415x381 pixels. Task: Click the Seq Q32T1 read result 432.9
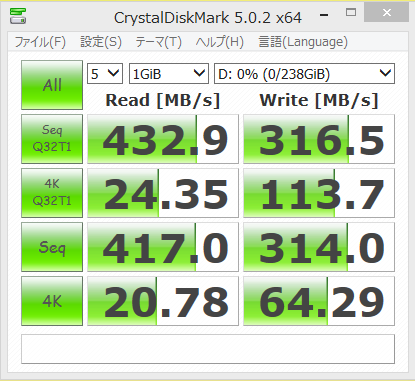tap(163, 139)
